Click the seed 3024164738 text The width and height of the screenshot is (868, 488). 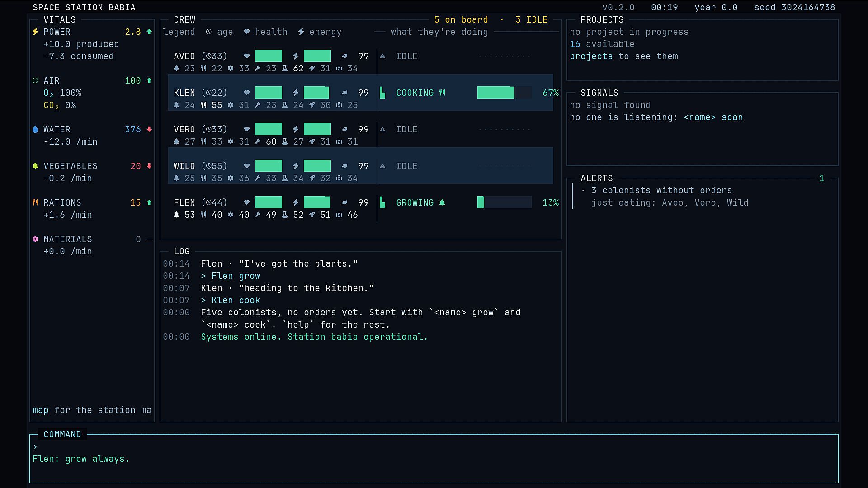pyautogui.click(x=795, y=8)
